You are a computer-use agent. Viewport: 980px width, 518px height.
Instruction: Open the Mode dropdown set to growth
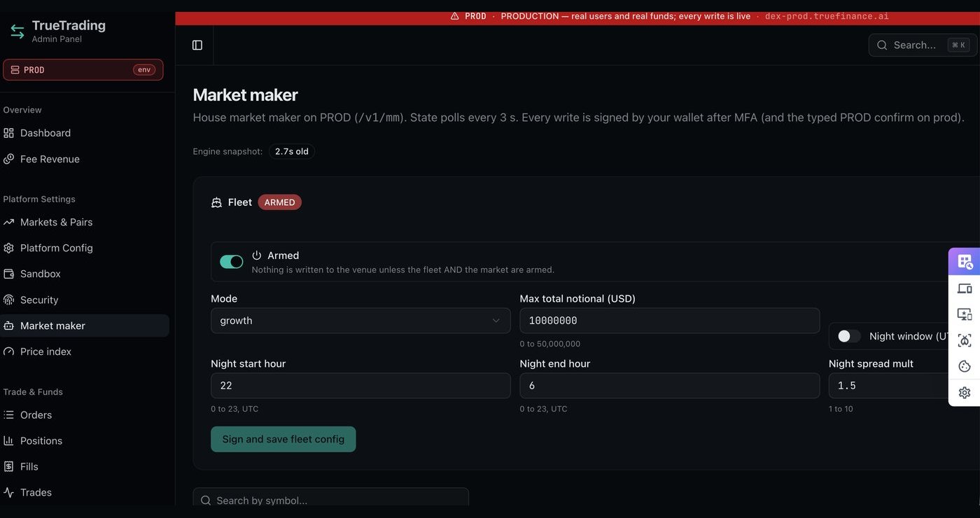pos(360,321)
